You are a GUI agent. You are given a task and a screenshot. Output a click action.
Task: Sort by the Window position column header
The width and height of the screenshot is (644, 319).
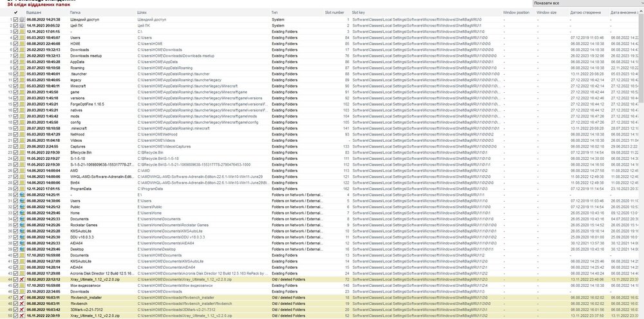click(x=518, y=13)
